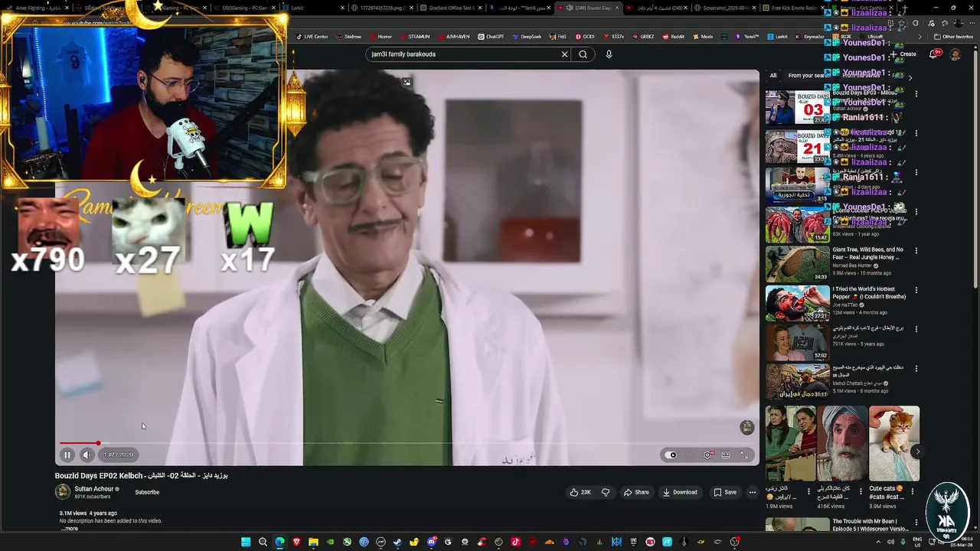
Task: Start voice search with the microphone
Action: tap(609, 54)
